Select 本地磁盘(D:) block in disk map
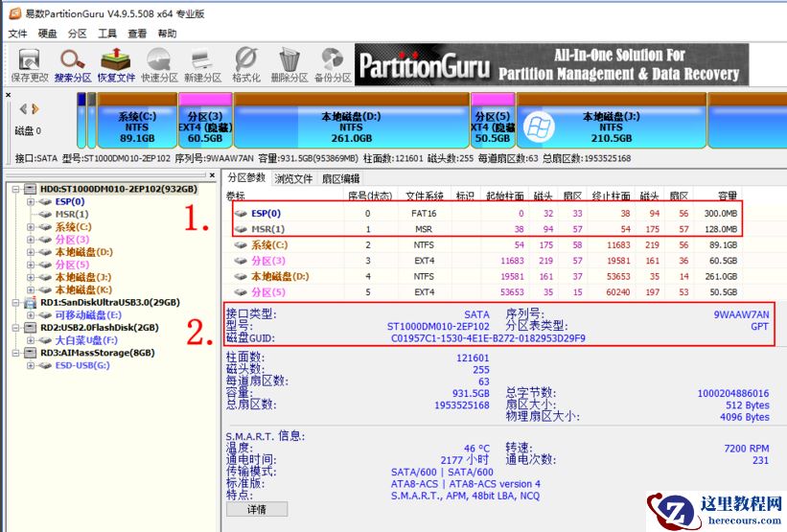This screenshot has width=787, height=532. coord(352,121)
